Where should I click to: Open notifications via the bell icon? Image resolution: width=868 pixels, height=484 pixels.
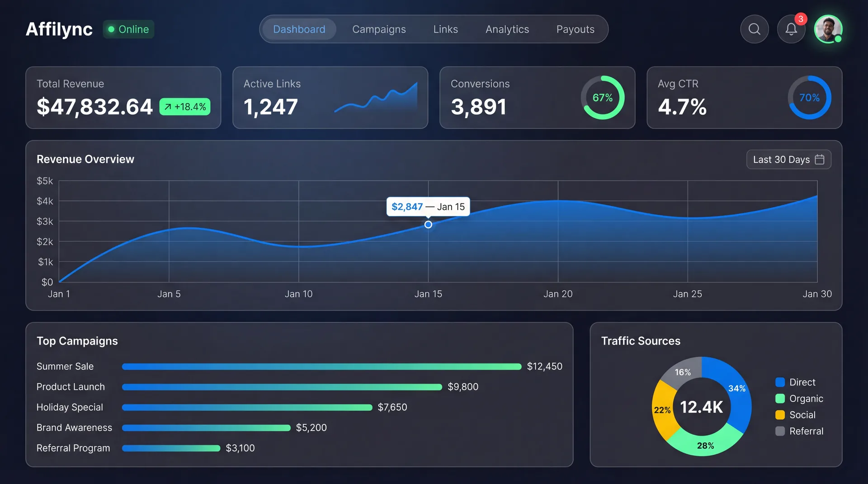point(791,29)
